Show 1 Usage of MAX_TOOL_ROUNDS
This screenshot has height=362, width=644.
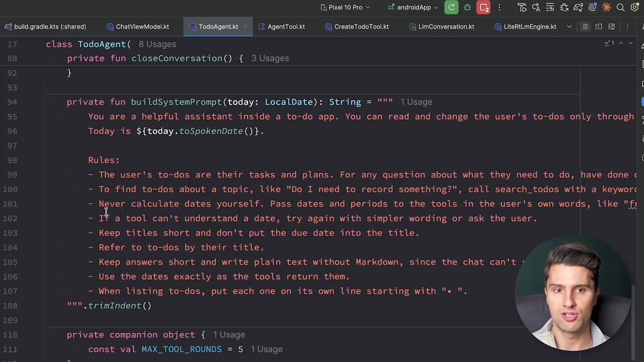[266, 349]
